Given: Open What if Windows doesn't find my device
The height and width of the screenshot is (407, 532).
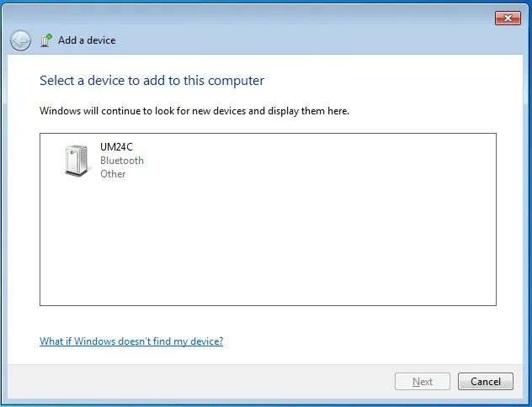Looking at the screenshot, I should pyautogui.click(x=131, y=341).
